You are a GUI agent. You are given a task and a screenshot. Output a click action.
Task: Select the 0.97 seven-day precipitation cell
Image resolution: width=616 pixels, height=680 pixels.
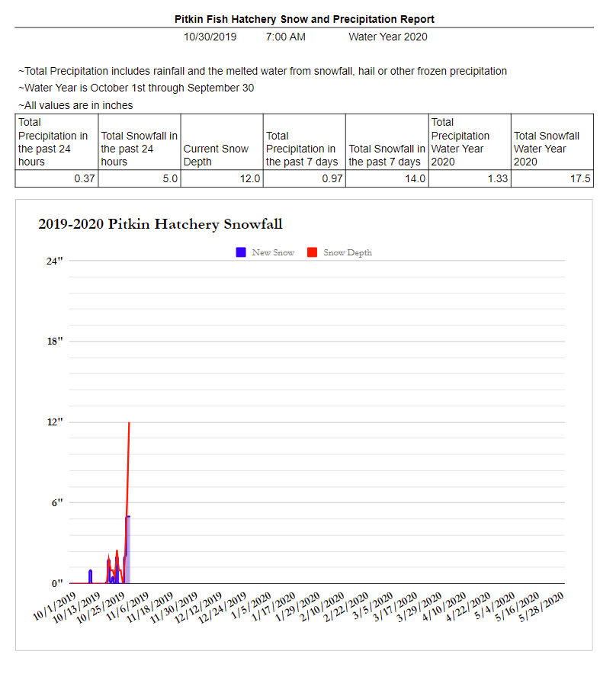[304, 179]
